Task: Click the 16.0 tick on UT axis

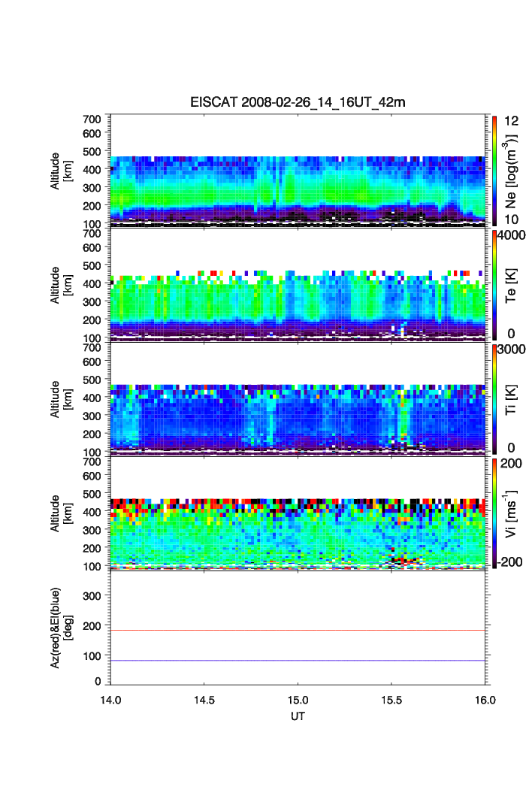Action: click(485, 700)
